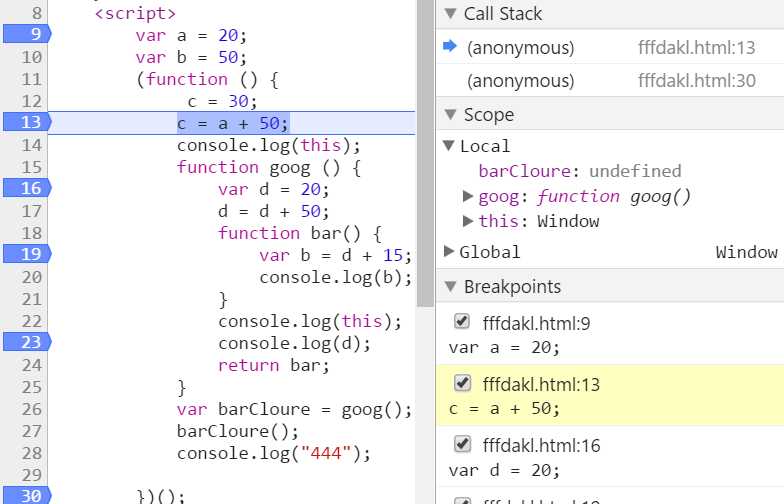This screenshot has height=504, width=784.
Task: Click the highlighted code c = a + 50;
Action: pos(233,123)
